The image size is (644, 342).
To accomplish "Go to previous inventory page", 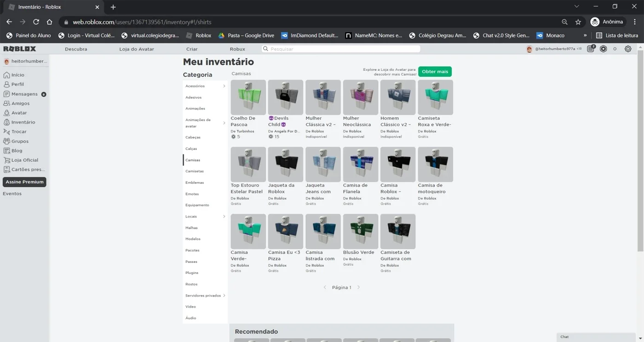I will click(x=325, y=287).
